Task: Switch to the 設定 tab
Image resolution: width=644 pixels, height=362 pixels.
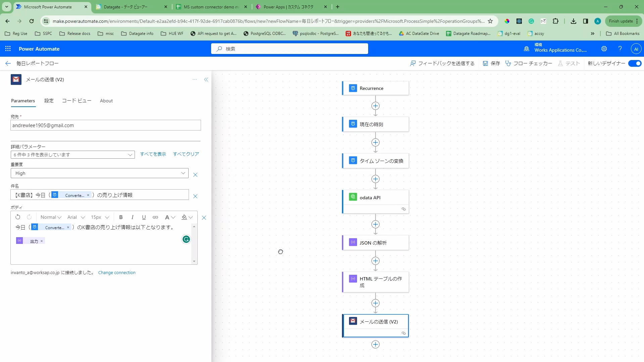Action: 49,101
